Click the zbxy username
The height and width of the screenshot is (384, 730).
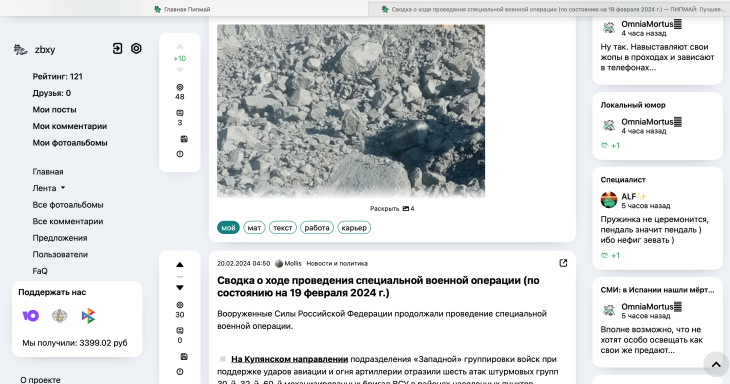[45, 50]
